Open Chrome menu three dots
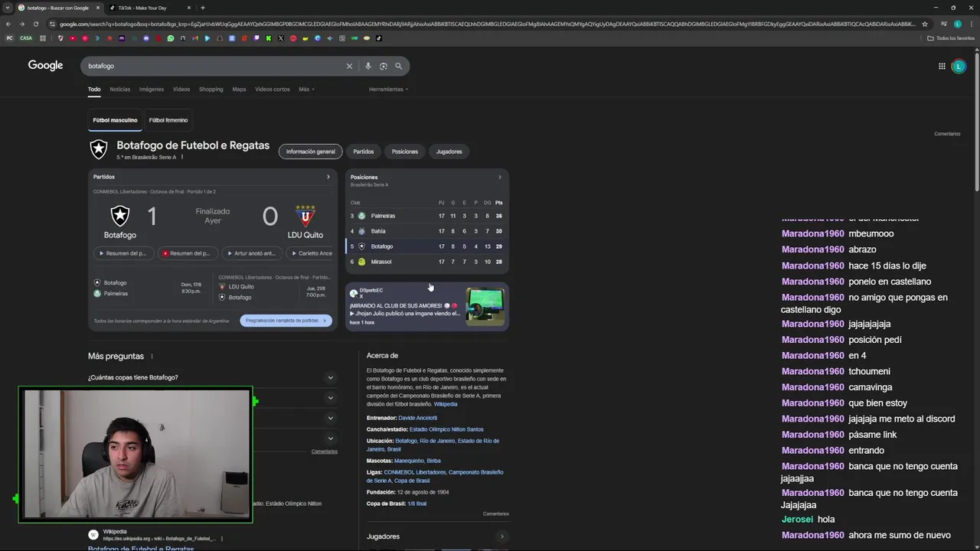980x551 pixels. pyautogui.click(x=972, y=24)
